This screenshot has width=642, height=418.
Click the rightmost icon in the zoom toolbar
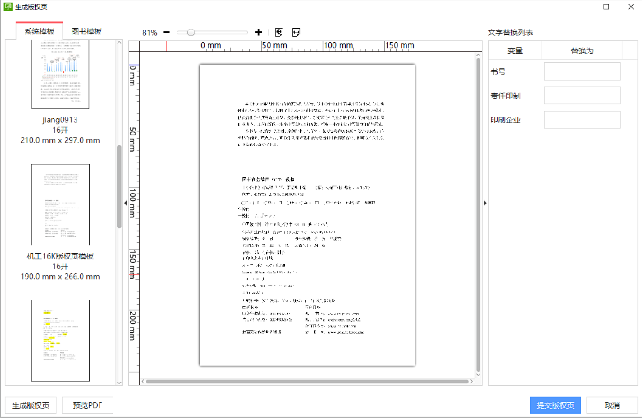tap(295, 33)
